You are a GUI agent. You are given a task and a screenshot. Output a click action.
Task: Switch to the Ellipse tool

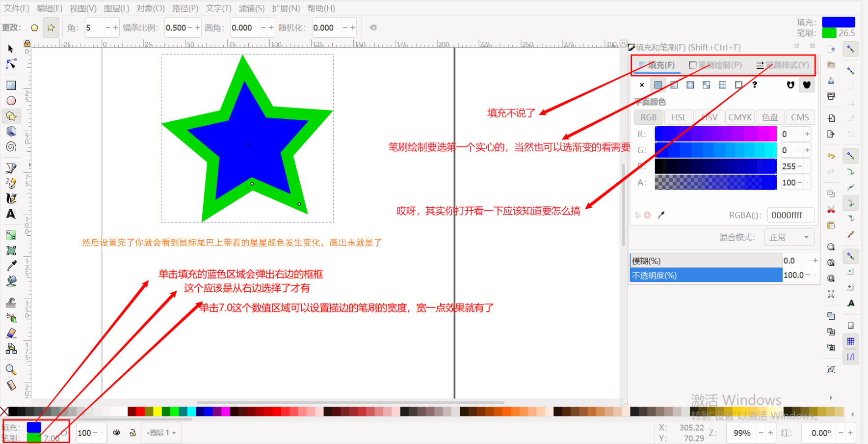(11, 100)
